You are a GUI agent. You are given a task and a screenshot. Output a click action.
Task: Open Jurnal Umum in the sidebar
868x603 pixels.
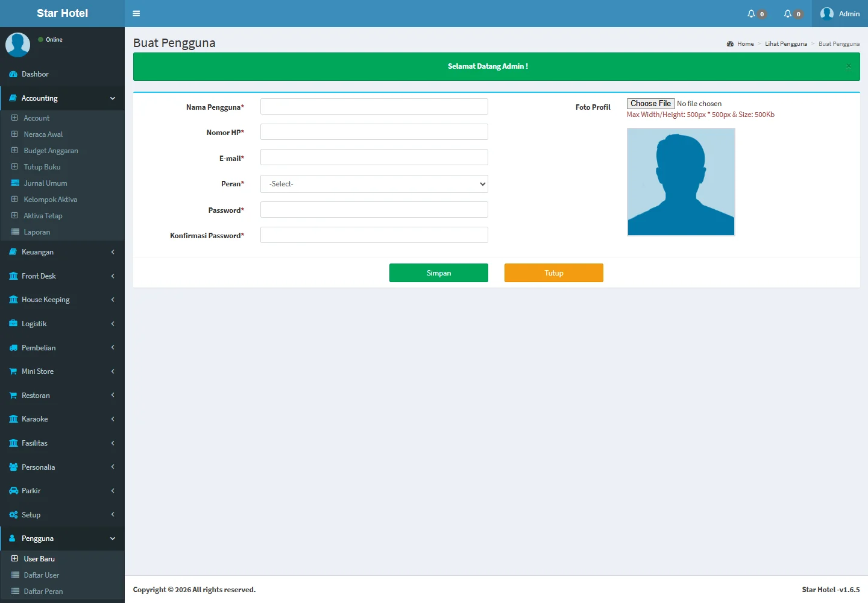(x=45, y=183)
